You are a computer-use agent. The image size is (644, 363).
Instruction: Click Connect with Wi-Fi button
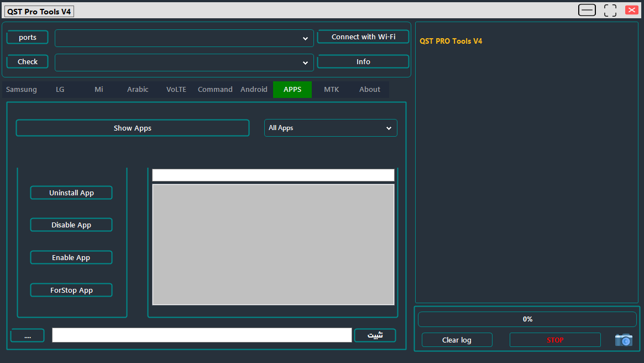pos(363,37)
